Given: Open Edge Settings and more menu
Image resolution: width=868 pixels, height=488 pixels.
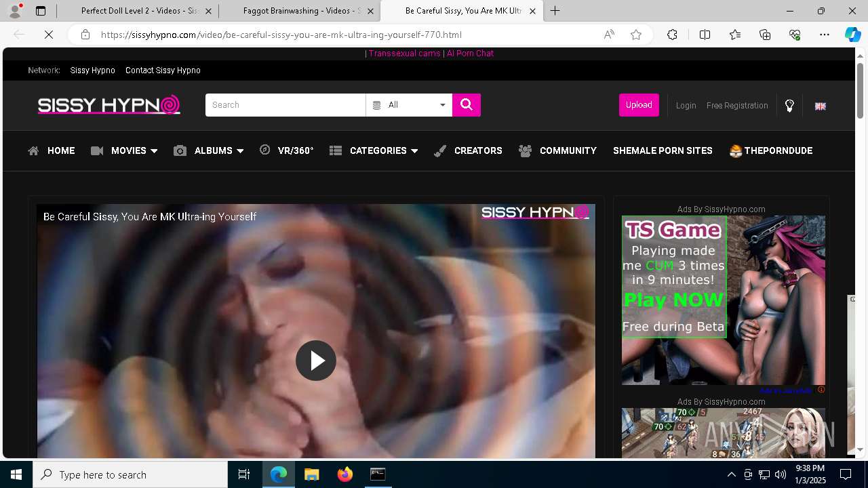Looking at the screenshot, I should (825, 35).
